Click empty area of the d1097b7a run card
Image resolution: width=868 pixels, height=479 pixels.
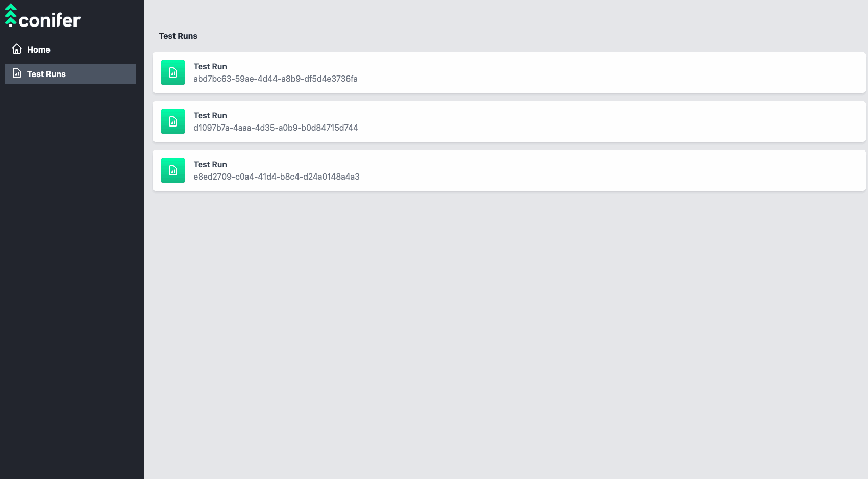[x=612, y=121]
